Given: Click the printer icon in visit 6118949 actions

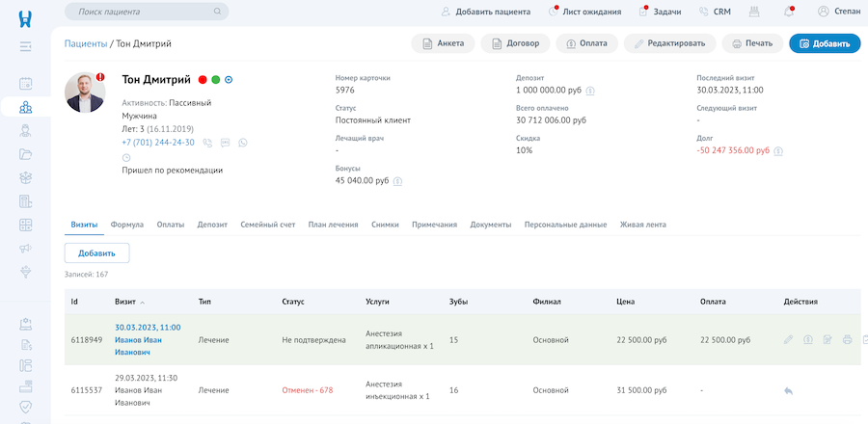Looking at the screenshot, I should tap(847, 339).
